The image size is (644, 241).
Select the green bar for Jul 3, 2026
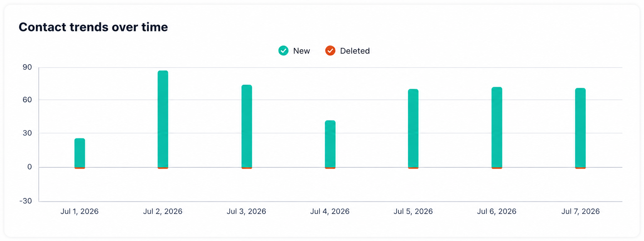click(x=247, y=126)
